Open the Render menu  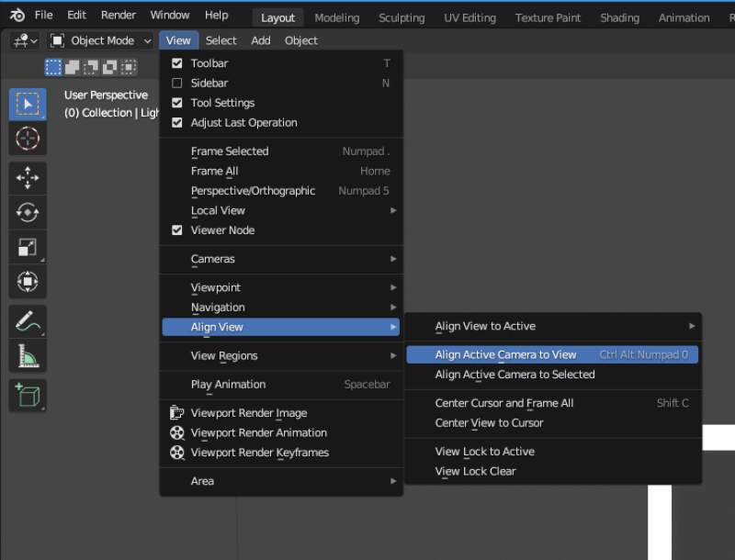(118, 14)
